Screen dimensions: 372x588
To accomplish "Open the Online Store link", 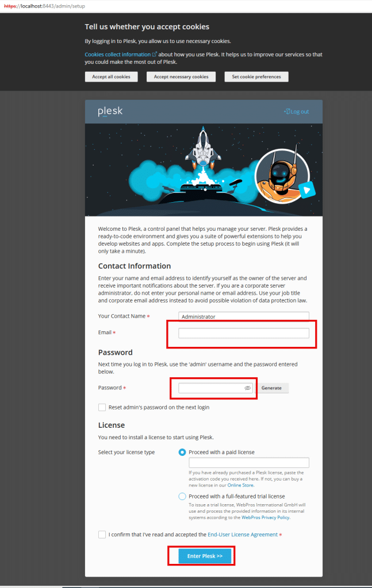I will click(x=240, y=485).
